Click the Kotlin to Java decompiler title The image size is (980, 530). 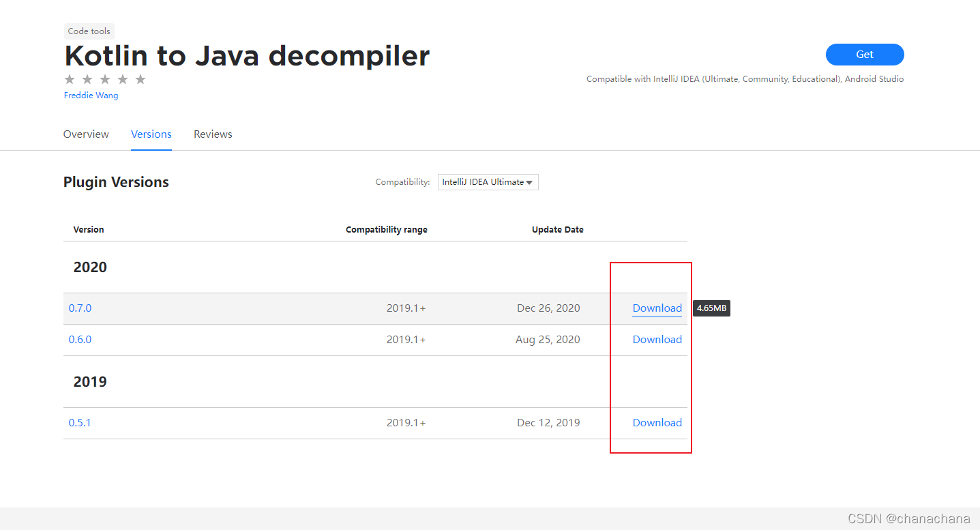pyautogui.click(x=247, y=56)
